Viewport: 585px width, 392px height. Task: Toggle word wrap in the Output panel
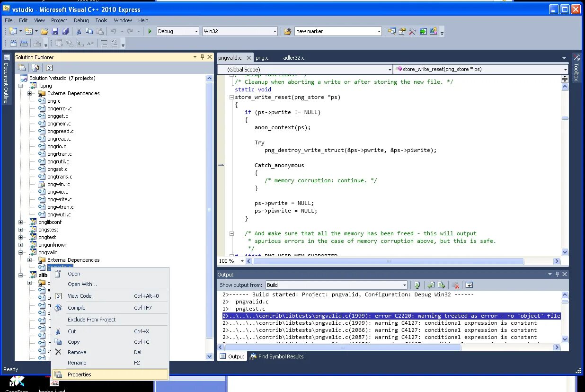469,285
